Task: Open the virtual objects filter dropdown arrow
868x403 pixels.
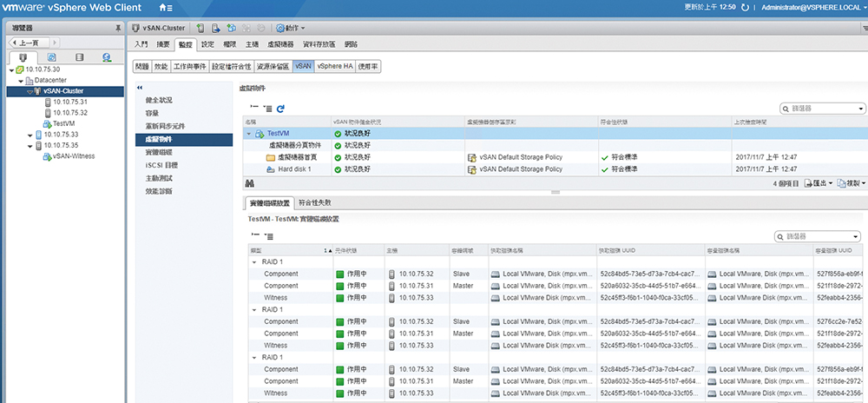Action: (861, 109)
